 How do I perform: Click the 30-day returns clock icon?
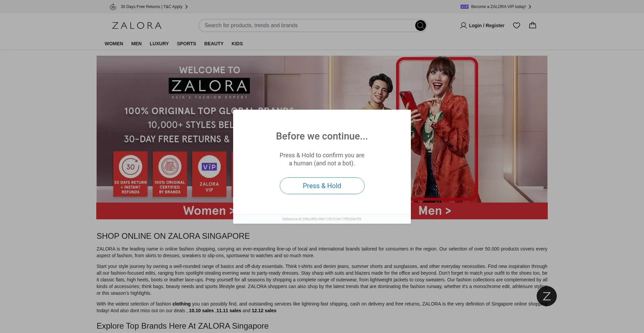(113, 7)
